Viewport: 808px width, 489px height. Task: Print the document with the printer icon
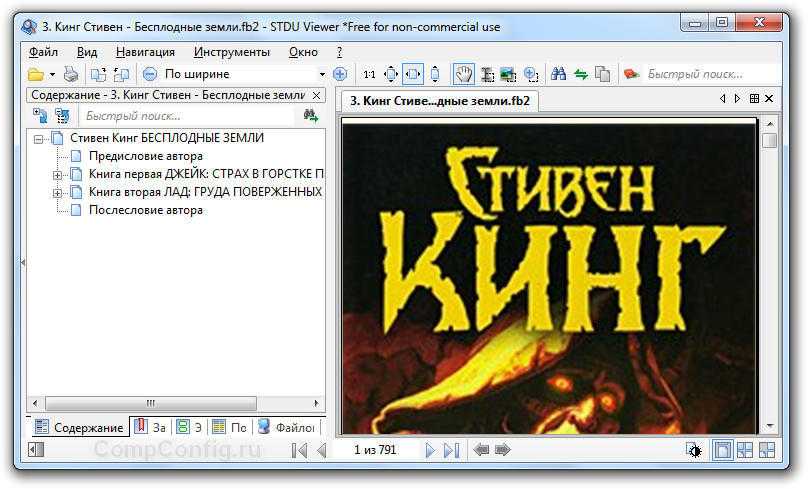71,75
